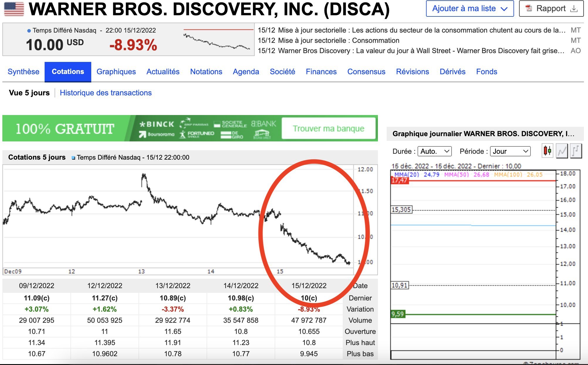The width and height of the screenshot is (588, 365).
Task: Click the MMA(20) legend label
Action: click(407, 175)
